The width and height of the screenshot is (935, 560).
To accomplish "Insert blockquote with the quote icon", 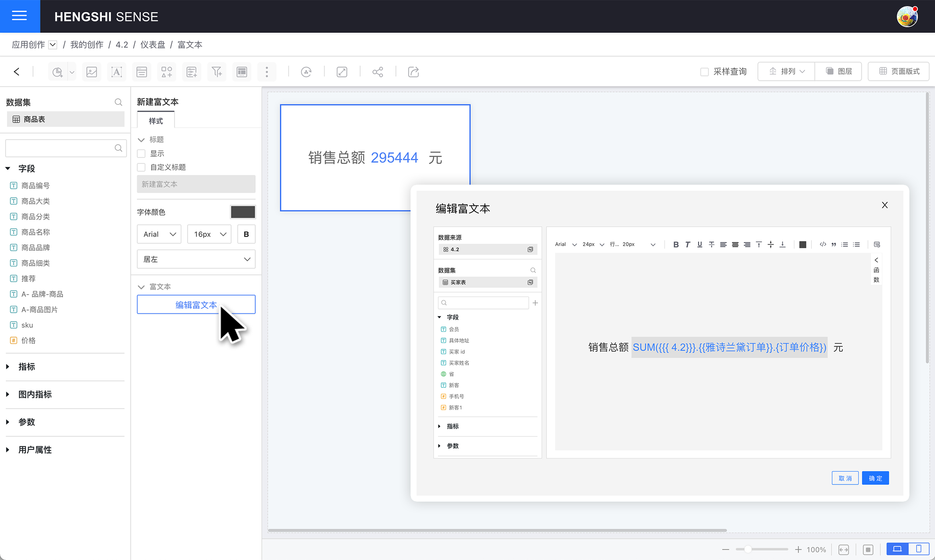I will click(x=834, y=245).
